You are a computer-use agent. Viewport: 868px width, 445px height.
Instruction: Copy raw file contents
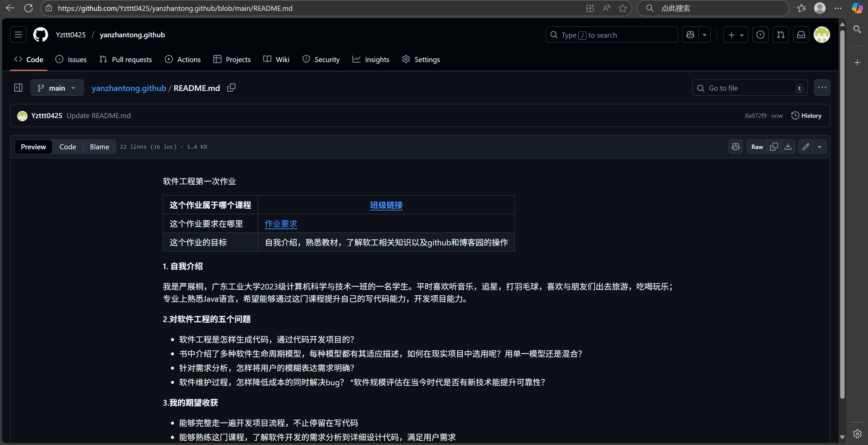(x=774, y=147)
